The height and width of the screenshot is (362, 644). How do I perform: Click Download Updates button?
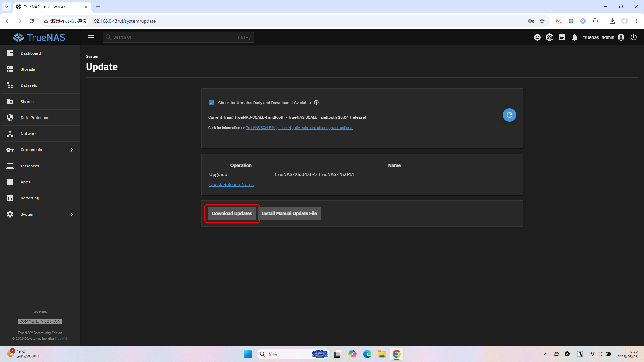pyautogui.click(x=232, y=214)
